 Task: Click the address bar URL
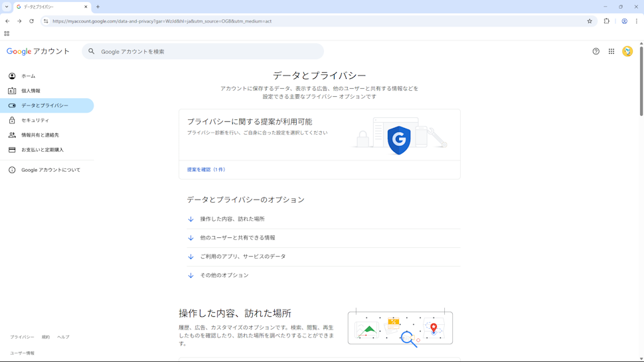162,21
